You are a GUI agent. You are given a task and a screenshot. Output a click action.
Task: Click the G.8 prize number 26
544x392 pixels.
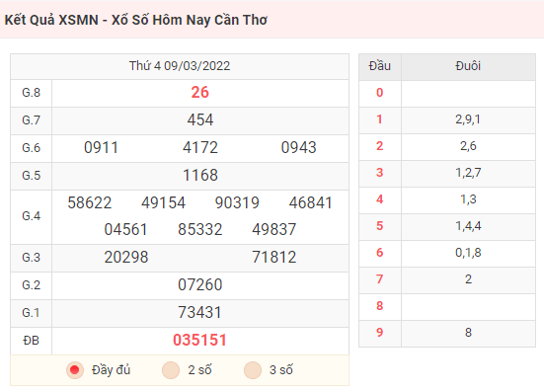click(x=199, y=93)
